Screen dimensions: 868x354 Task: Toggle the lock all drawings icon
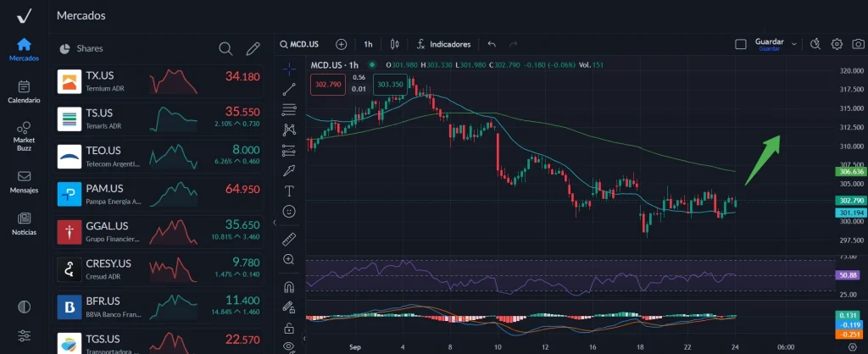coord(289,327)
